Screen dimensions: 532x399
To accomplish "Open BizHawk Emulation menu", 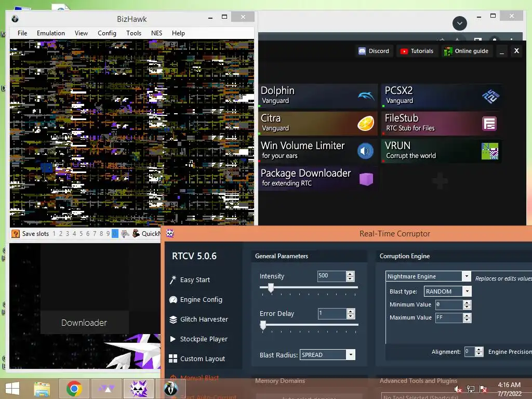I will [50, 33].
